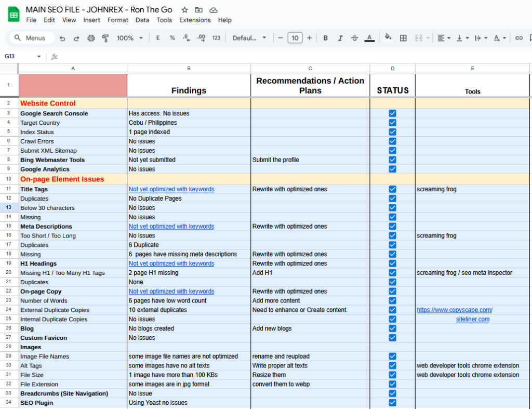Open the Data menu

tap(142, 20)
